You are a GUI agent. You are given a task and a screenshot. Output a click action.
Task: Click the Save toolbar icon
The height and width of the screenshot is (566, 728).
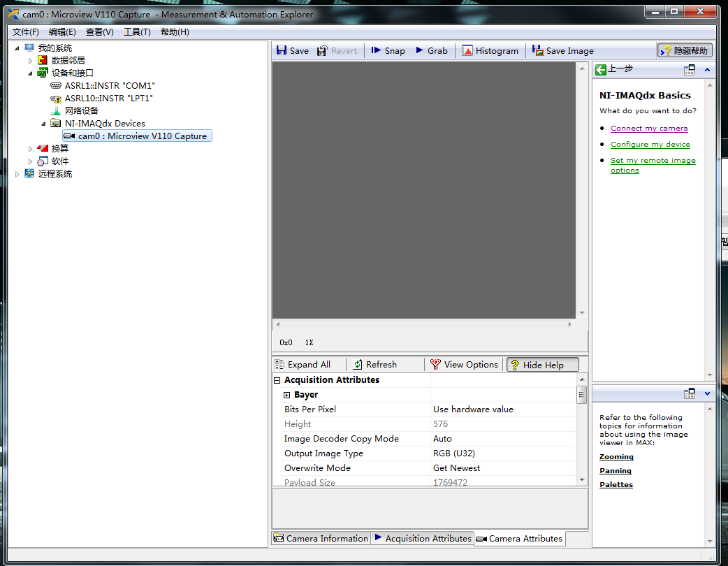point(292,50)
